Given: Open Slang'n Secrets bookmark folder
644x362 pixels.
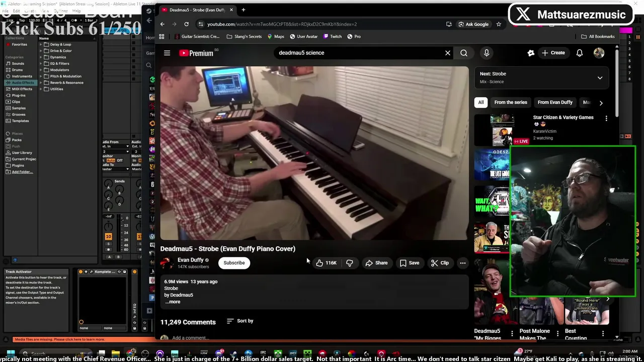Looking at the screenshot, I should point(244,37).
